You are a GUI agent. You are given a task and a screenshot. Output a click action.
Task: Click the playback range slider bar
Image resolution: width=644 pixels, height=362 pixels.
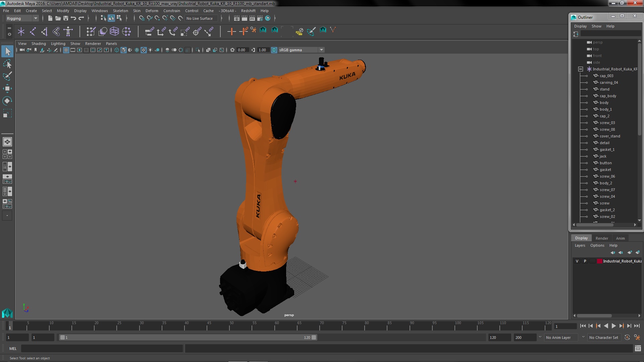pos(188,338)
